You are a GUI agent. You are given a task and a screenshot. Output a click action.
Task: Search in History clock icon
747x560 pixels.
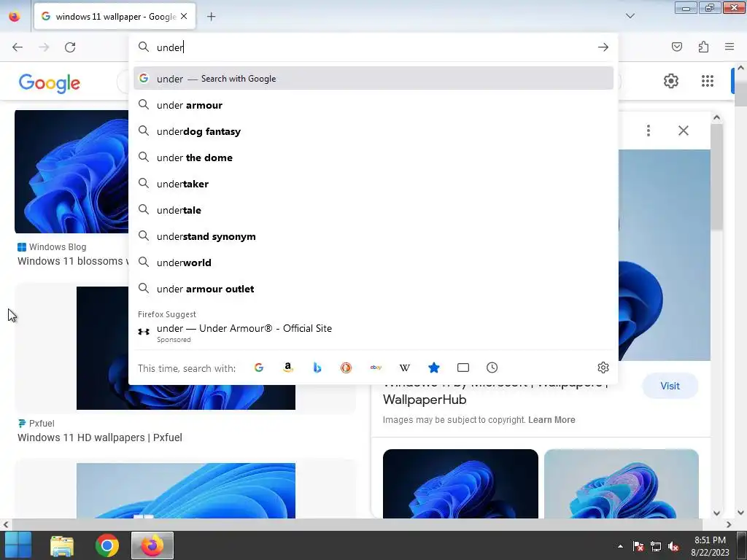pyautogui.click(x=492, y=367)
